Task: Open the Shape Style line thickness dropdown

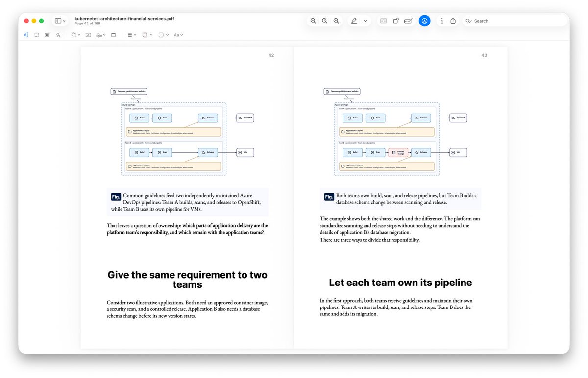Action: coord(132,35)
